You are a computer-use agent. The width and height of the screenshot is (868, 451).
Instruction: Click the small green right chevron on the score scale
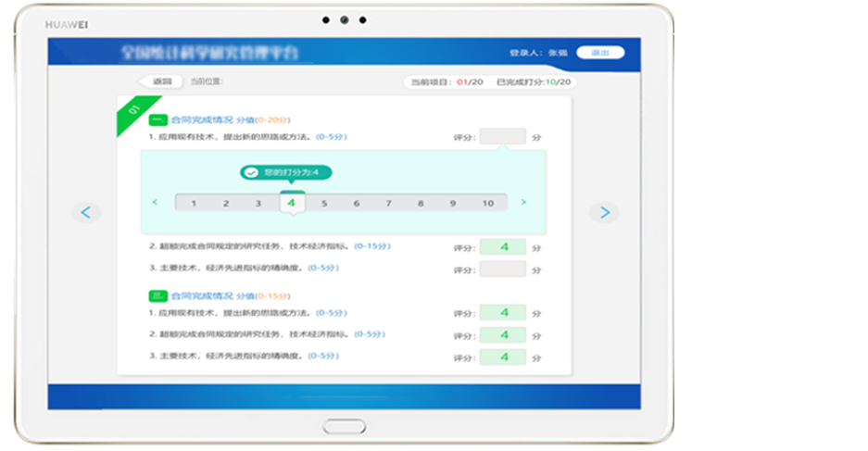pyautogui.click(x=523, y=202)
